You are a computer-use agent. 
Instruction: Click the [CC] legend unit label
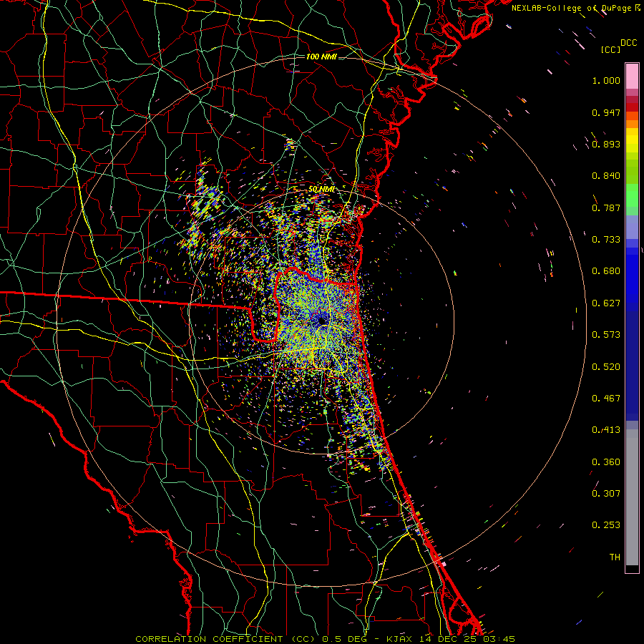click(611, 49)
